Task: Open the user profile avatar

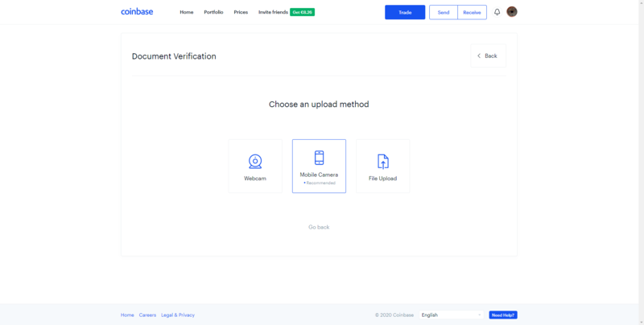Action: pyautogui.click(x=512, y=12)
